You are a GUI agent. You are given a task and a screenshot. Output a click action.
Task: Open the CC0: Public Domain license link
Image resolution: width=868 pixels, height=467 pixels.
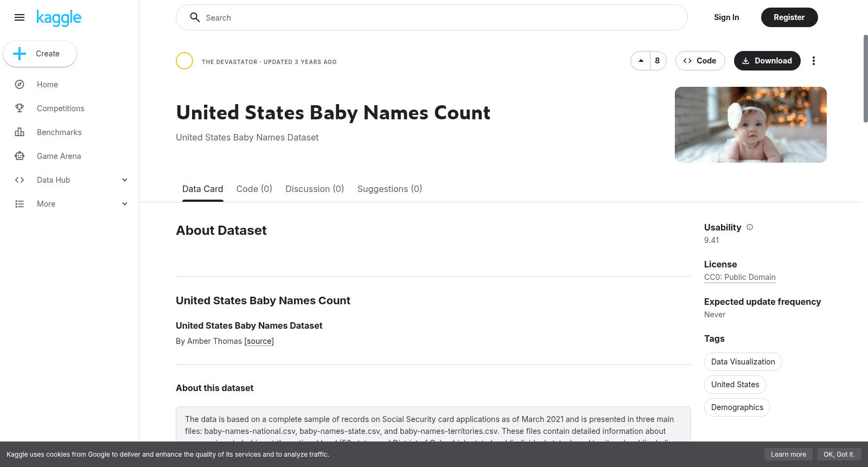tap(740, 277)
